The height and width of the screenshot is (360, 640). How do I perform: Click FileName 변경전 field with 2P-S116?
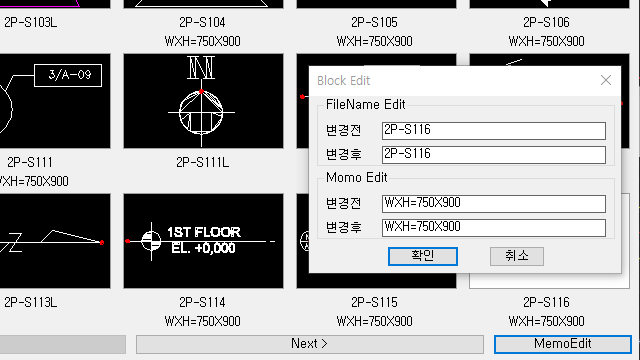[493, 131]
